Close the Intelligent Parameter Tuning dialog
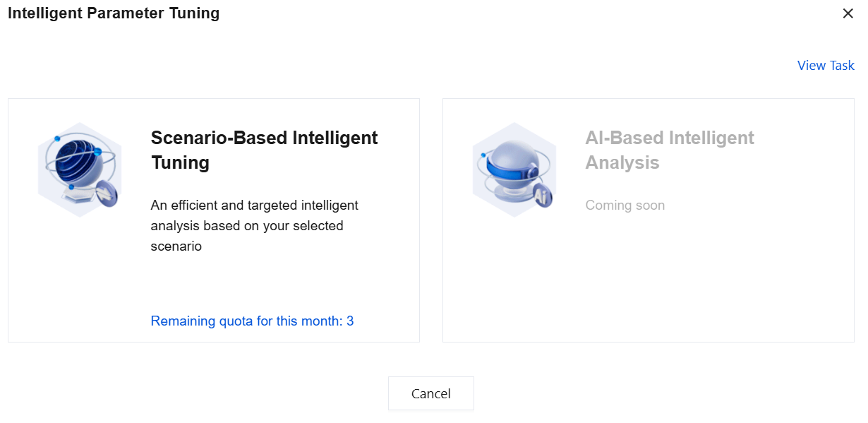868x423 pixels. [848, 13]
